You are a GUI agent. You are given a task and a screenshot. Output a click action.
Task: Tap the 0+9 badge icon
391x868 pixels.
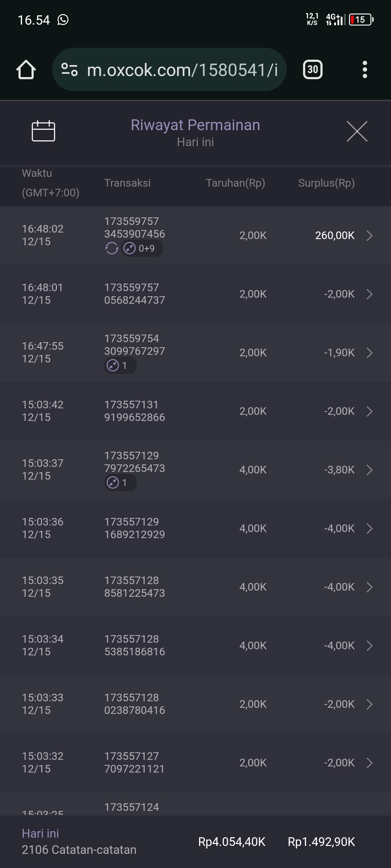[x=142, y=248]
